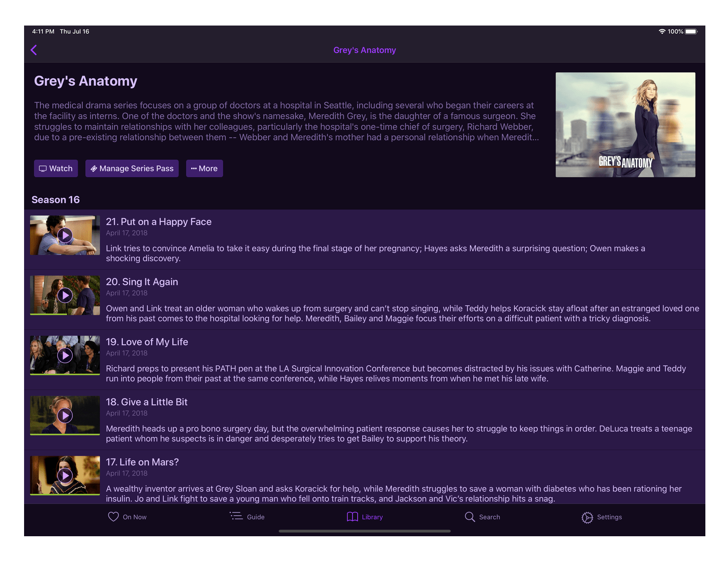Tap the series description paragraph

[x=286, y=121]
